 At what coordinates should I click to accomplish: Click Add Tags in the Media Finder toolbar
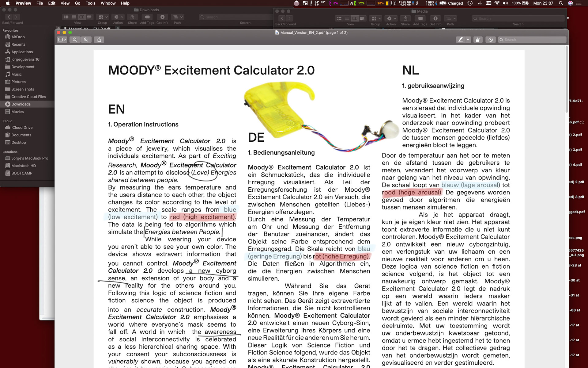(x=420, y=18)
